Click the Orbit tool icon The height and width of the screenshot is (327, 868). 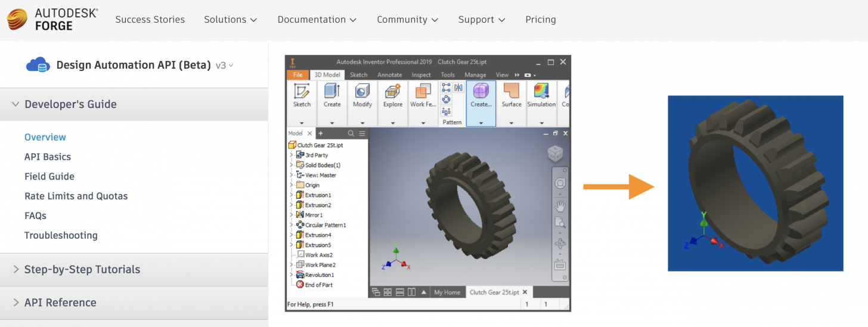click(560, 243)
